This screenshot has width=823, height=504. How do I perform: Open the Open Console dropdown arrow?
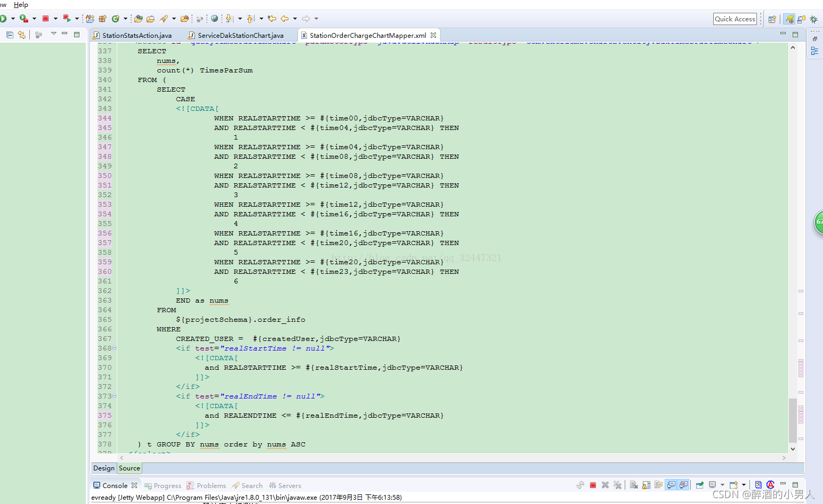(x=744, y=485)
